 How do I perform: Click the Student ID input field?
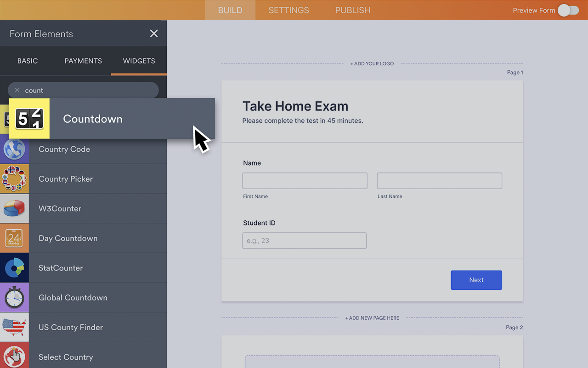click(x=304, y=241)
